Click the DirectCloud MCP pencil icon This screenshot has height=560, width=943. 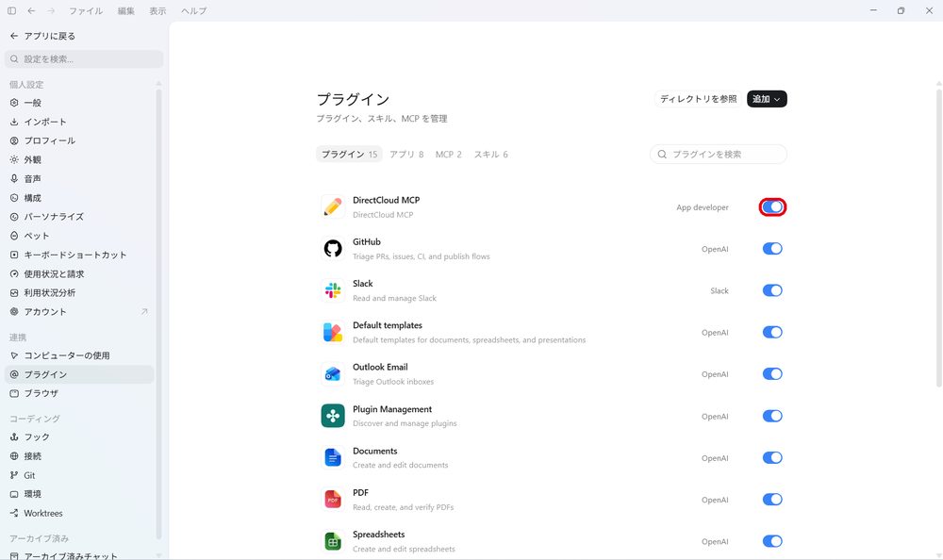click(333, 206)
